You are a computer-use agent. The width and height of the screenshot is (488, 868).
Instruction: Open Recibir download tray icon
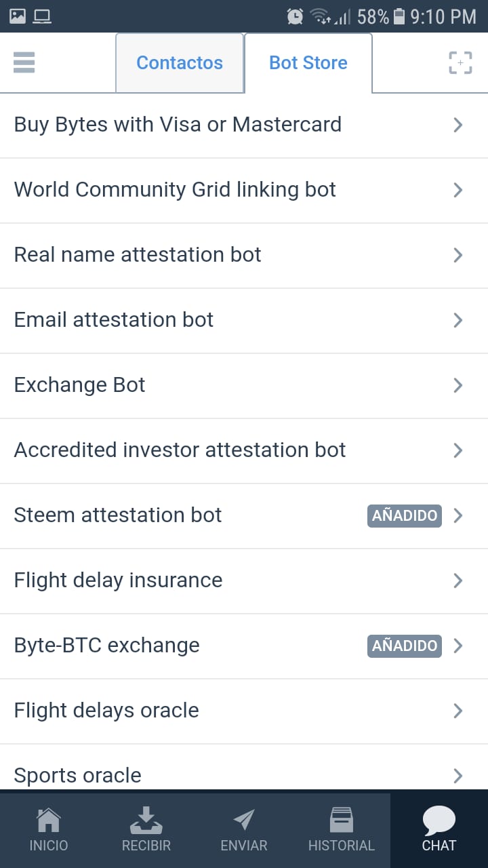tap(146, 821)
